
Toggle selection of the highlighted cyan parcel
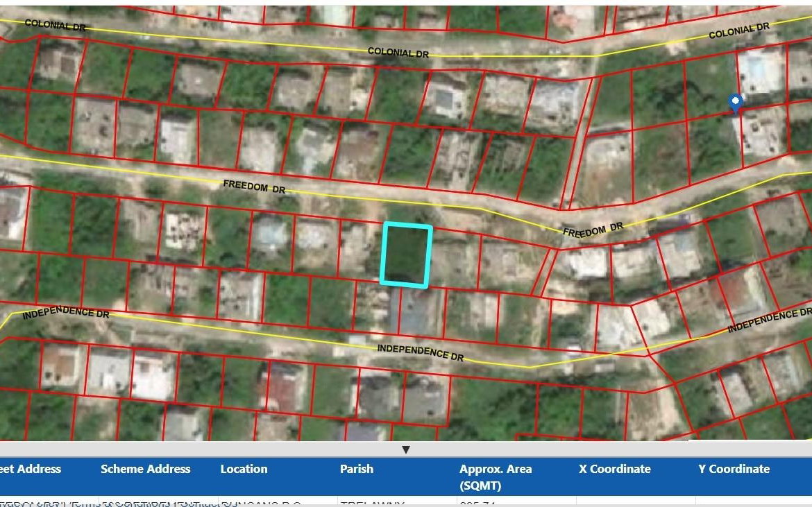tap(407, 254)
